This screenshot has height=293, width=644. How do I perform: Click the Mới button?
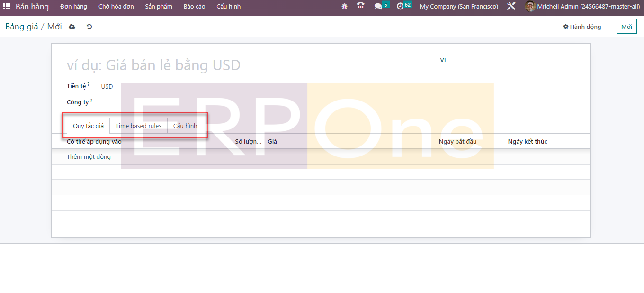(626, 27)
